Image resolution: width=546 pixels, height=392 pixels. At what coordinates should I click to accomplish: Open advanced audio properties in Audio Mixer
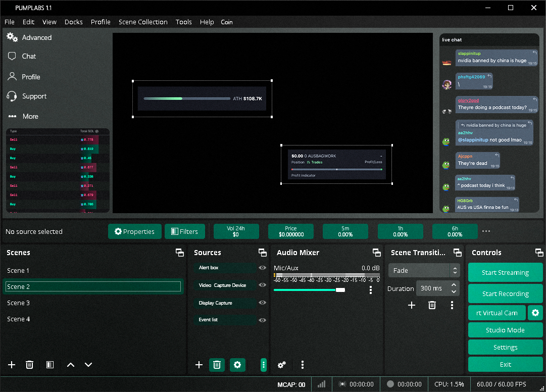[x=281, y=365]
